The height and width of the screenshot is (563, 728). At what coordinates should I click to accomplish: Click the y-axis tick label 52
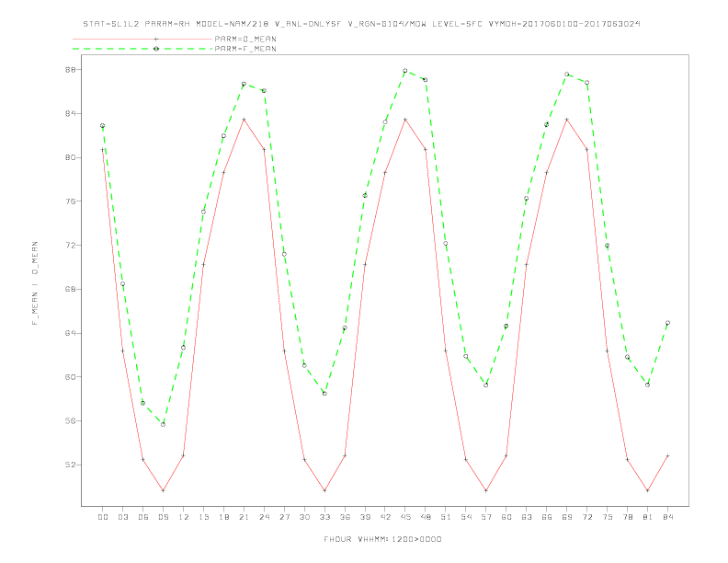click(x=70, y=465)
